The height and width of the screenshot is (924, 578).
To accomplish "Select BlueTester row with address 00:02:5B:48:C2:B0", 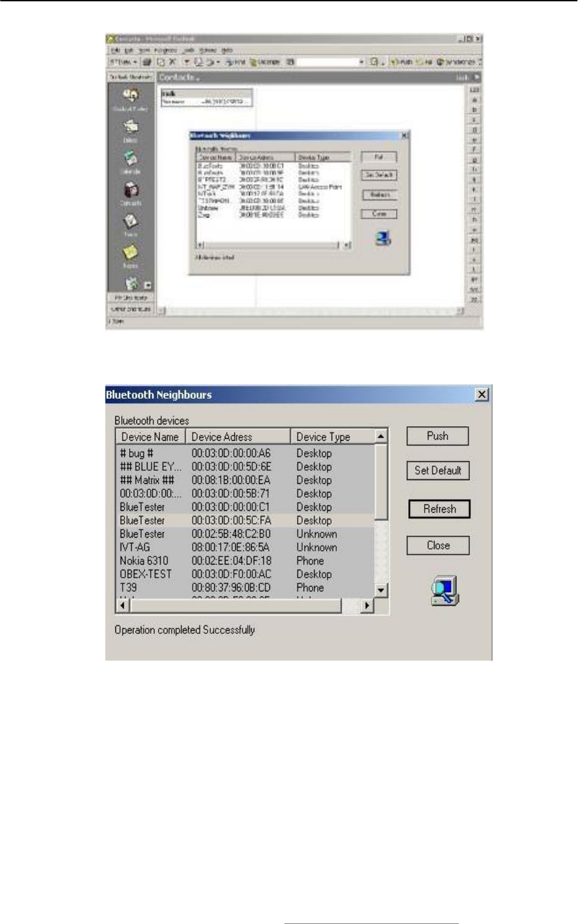I will tap(245, 534).
